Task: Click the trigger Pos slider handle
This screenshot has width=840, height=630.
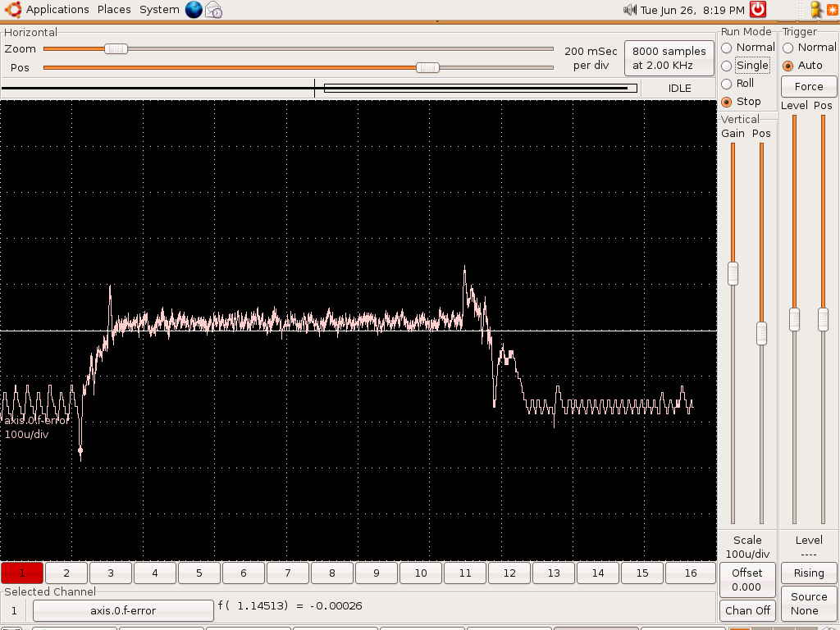Action: 824,319
